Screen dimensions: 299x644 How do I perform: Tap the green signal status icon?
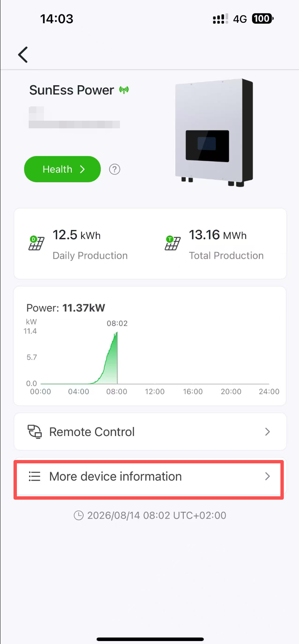[124, 90]
